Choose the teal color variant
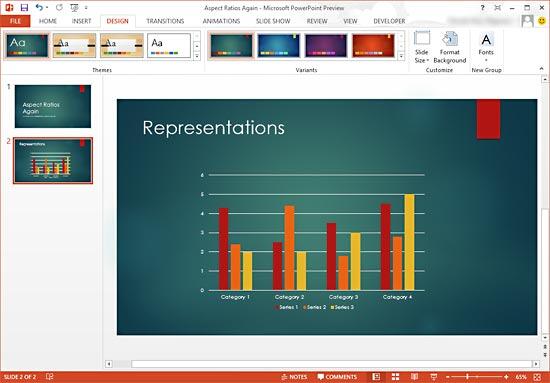The image size is (550, 383). pyautogui.click(x=231, y=46)
